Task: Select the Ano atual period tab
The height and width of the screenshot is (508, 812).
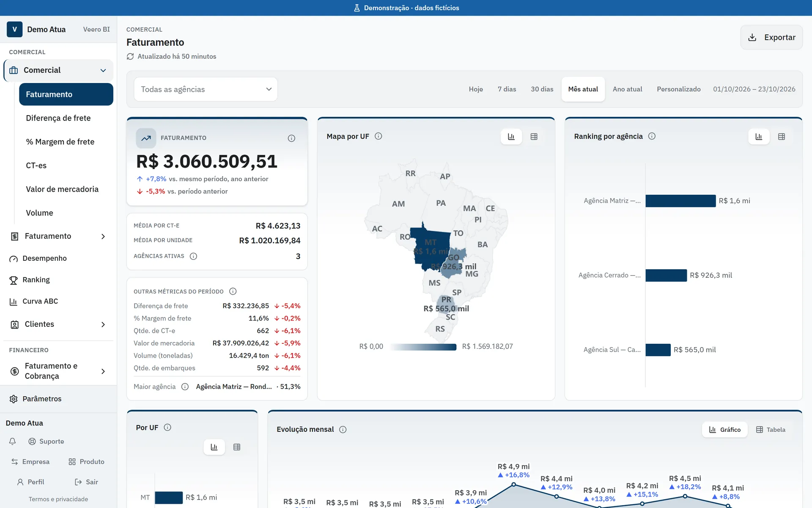Action: pyautogui.click(x=627, y=89)
